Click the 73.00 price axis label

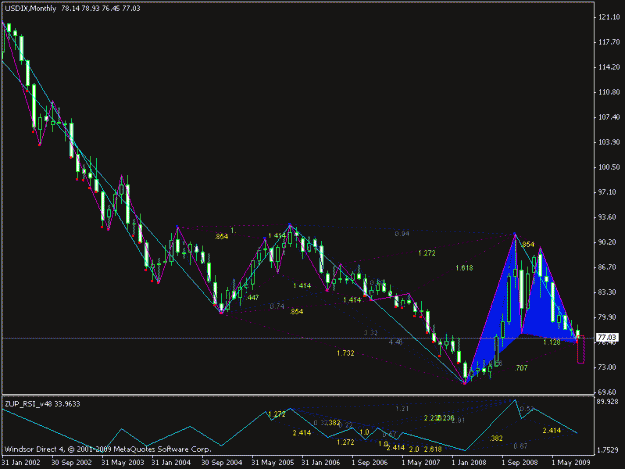(609, 367)
